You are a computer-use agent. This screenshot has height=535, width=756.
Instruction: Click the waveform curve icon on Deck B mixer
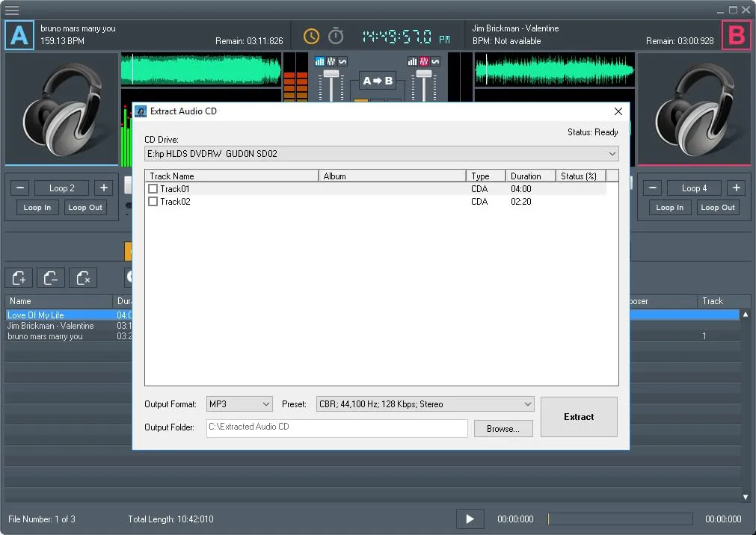(x=435, y=61)
